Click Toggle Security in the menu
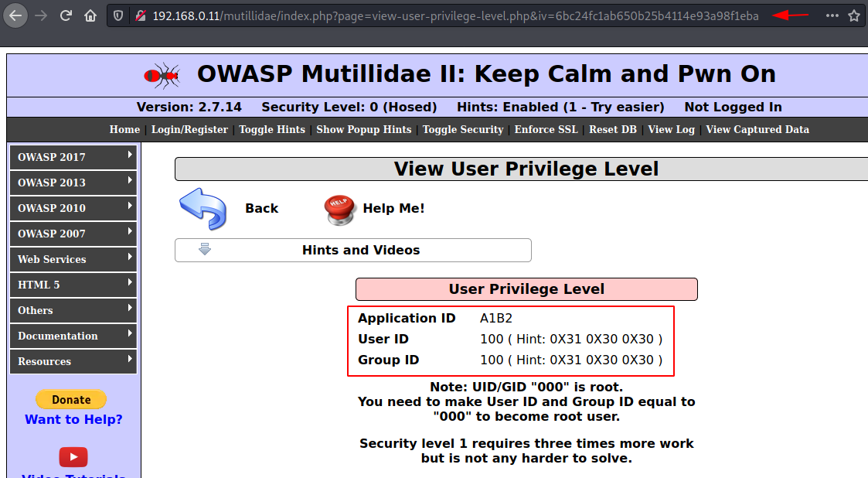Screen dimensions: 868x478 pyautogui.click(x=463, y=129)
